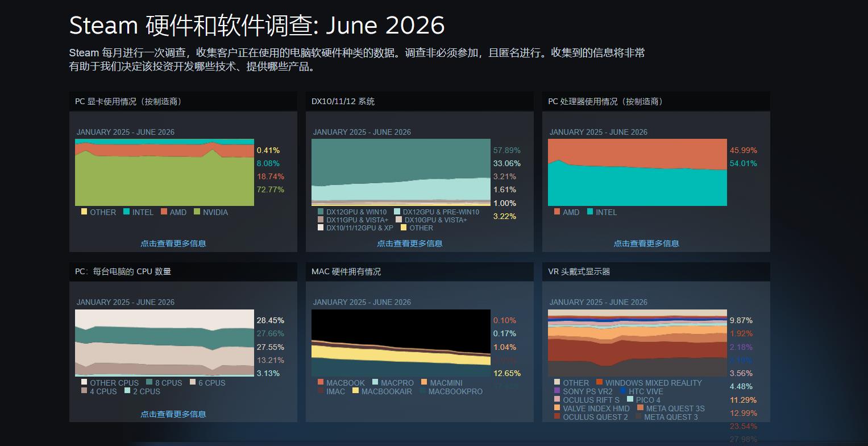The height and width of the screenshot is (446, 868).
Task: Click the META QUEST 3 legend swatch
Action: pyautogui.click(x=638, y=416)
